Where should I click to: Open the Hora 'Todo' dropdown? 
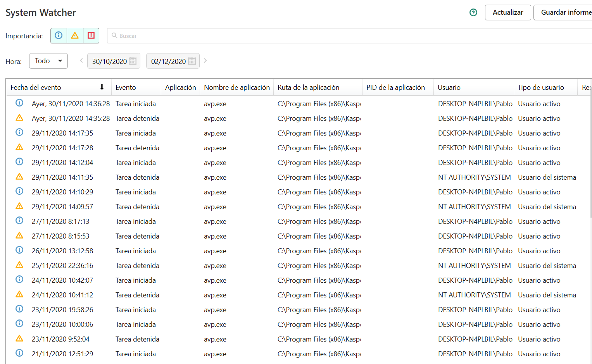[x=48, y=61]
